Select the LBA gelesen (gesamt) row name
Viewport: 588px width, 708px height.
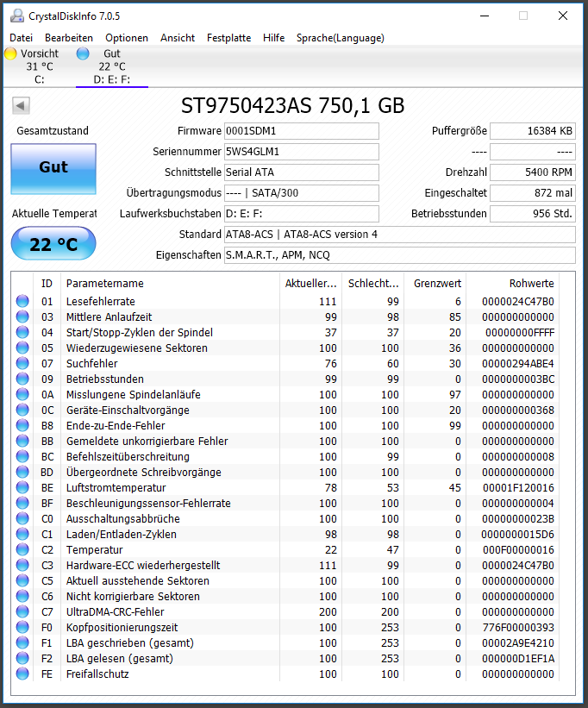[x=120, y=658]
